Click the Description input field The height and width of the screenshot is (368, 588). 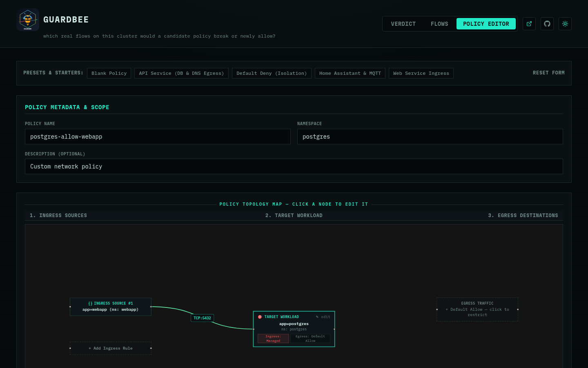coord(294,166)
